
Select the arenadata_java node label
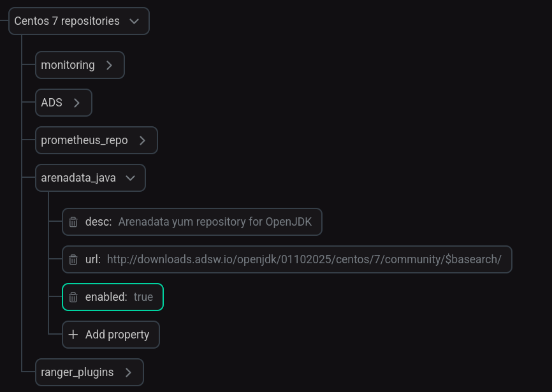click(78, 178)
